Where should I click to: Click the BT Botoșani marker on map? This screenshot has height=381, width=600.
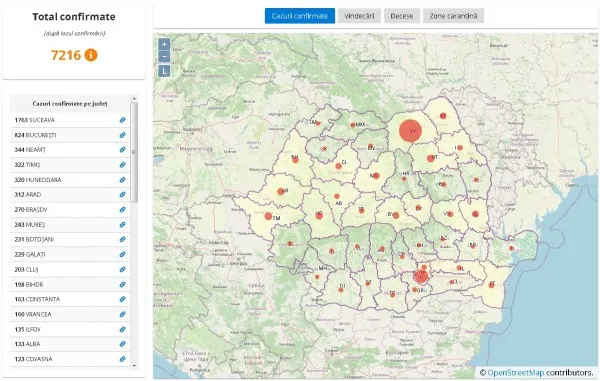[443, 116]
